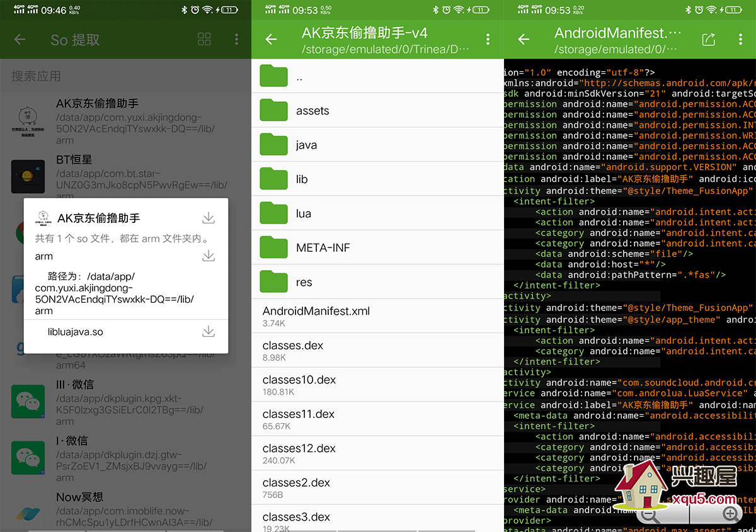Viewport: 756px width, 532px height.
Task: Open the overflow menu in AndroidManifest viewer
Action: 740,40
